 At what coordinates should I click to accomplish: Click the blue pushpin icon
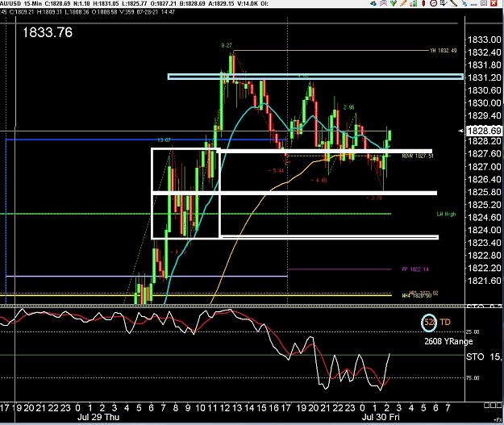(x=464, y=3)
